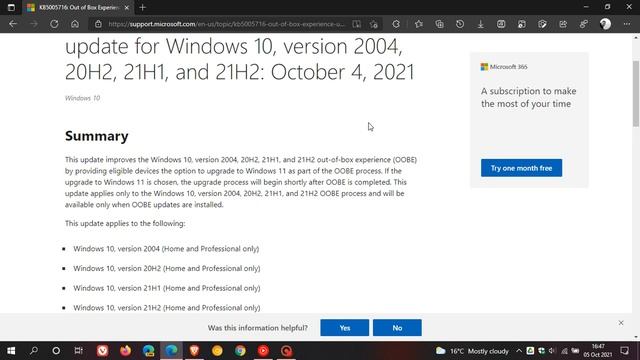640x360 pixels.
Task: Open Collections panel
Action: point(440,24)
